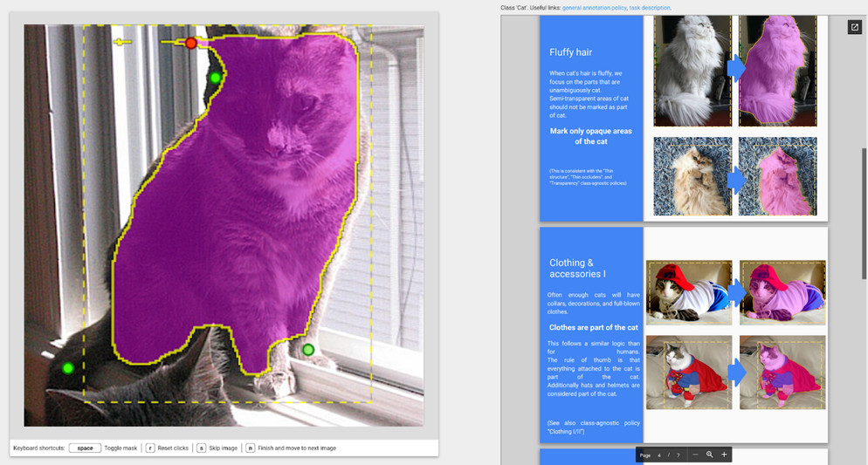Viewport: 868px width, 465px height.
Task: Click the 'n' key to finish the image
Action: tap(250, 448)
